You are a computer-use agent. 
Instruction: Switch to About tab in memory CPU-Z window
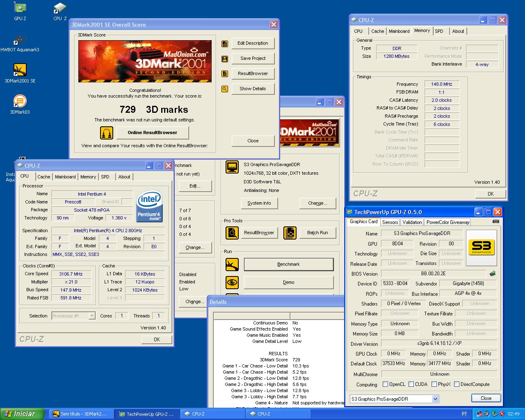458,31
